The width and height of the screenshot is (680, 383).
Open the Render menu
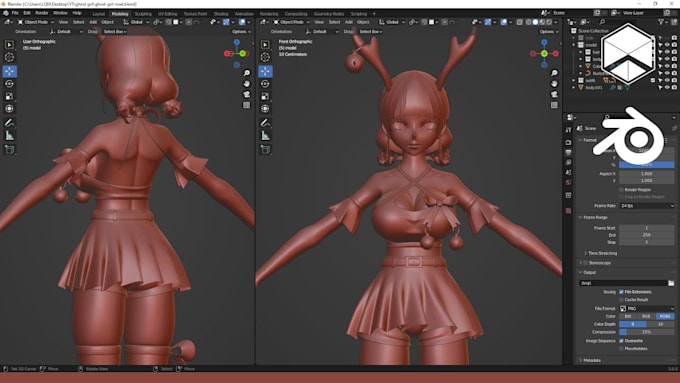pyautogui.click(x=42, y=13)
